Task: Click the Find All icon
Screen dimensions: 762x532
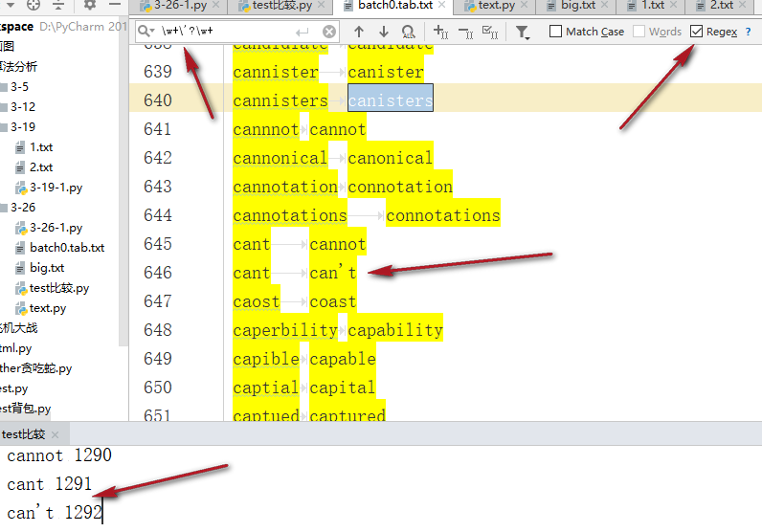Action: click(x=408, y=32)
